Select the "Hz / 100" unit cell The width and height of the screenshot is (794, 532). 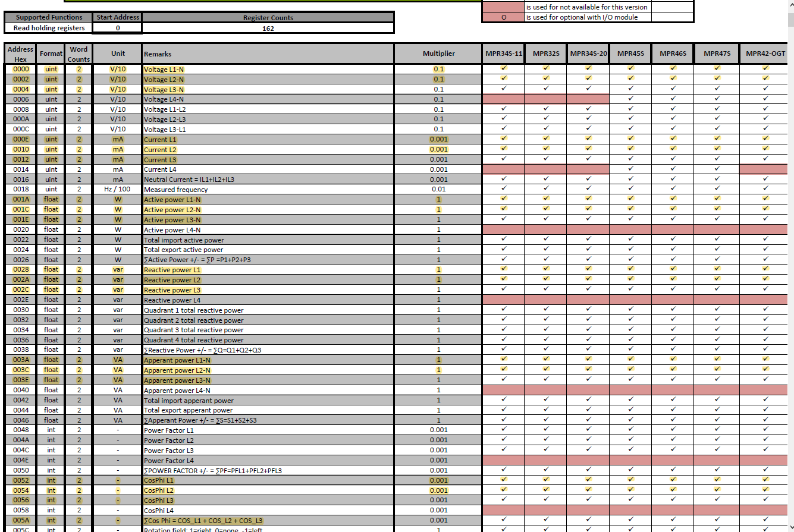click(118, 190)
